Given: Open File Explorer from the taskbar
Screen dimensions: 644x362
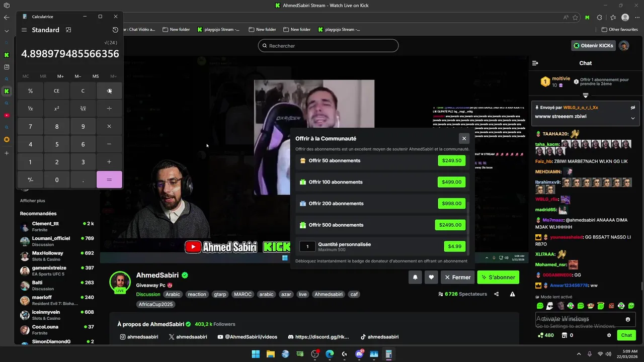Looking at the screenshot, I should [x=270, y=354].
